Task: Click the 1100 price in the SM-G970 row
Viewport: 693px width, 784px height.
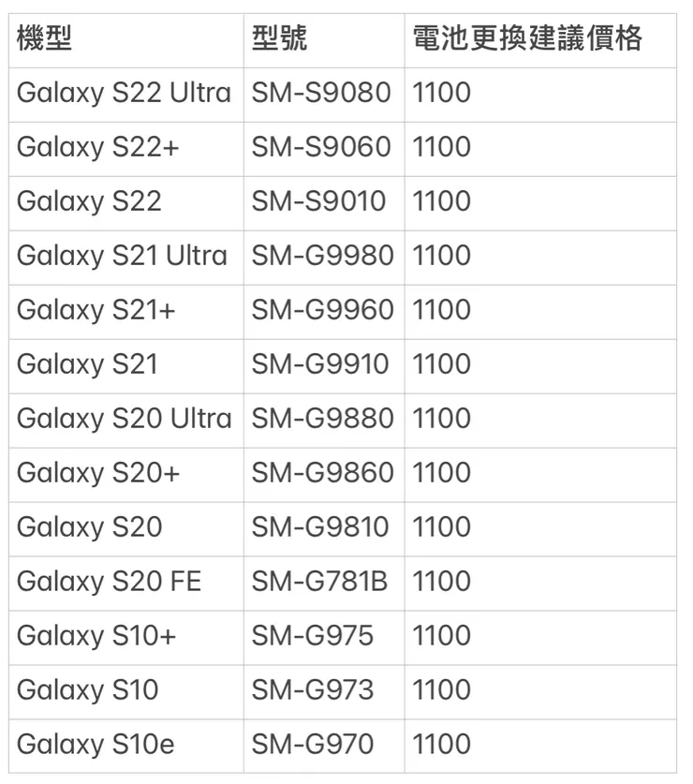Action: tap(441, 746)
